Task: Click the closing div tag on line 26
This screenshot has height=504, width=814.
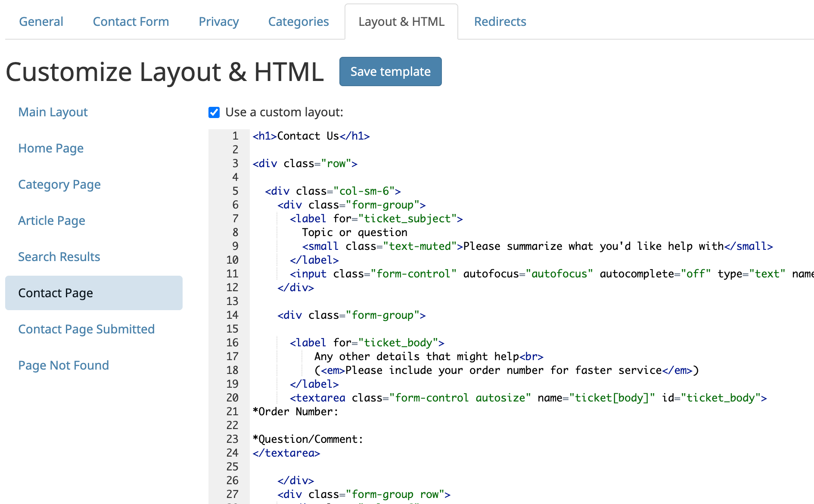Action: [296, 481]
